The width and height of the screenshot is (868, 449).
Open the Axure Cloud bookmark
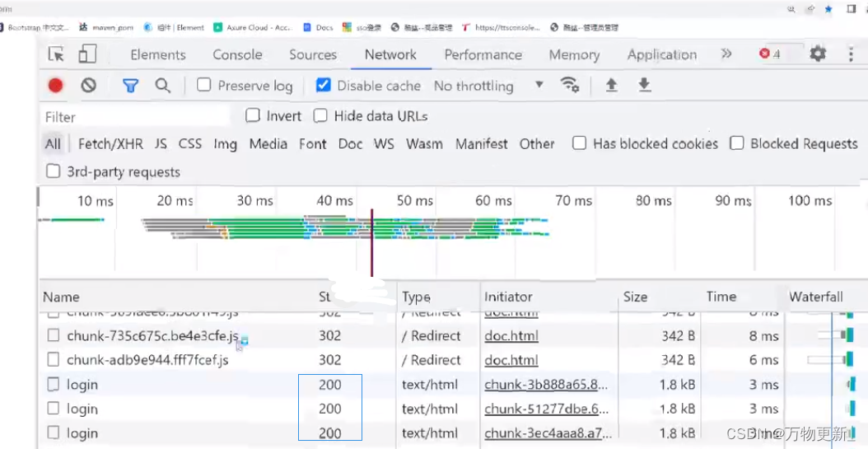tap(253, 27)
